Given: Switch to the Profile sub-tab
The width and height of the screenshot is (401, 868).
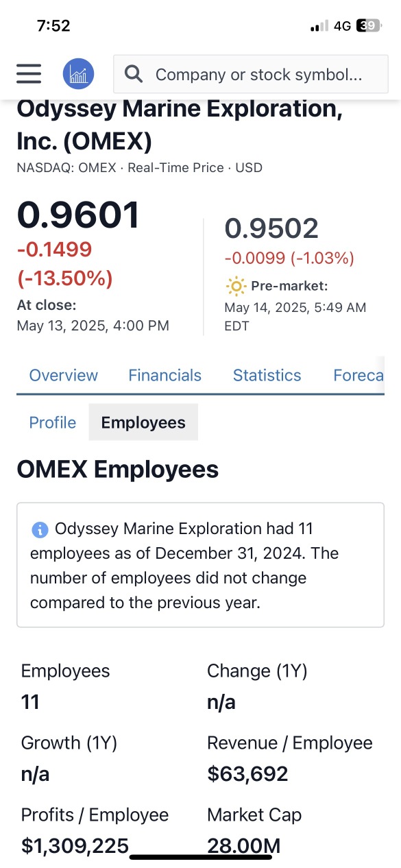Looking at the screenshot, I should tap(52, 422).
